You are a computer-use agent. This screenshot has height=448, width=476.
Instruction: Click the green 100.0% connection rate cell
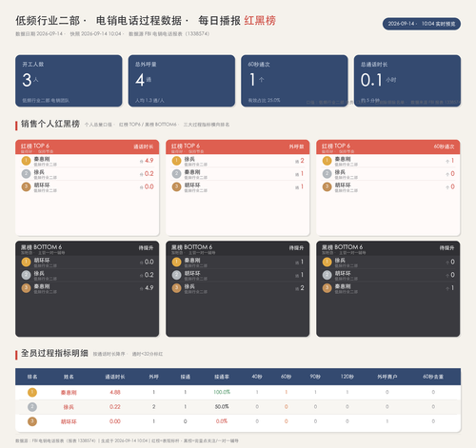click(222, 392)
